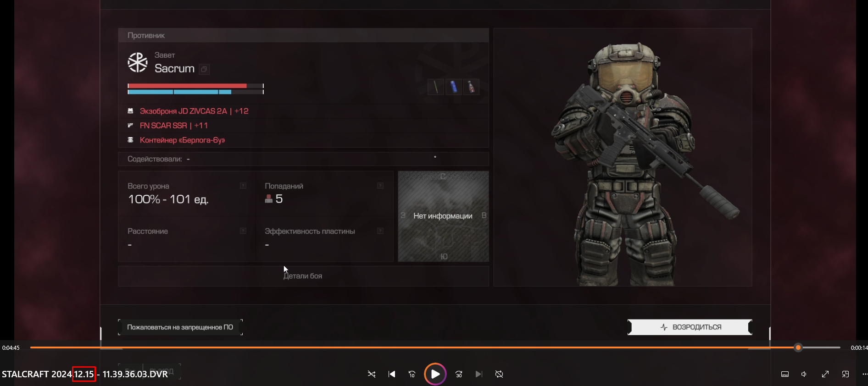Skip to the next track

479,374
